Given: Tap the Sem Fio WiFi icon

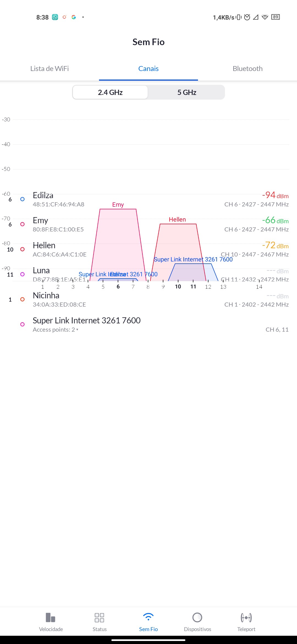Looking at the screenshot, I should click(148, 618).
